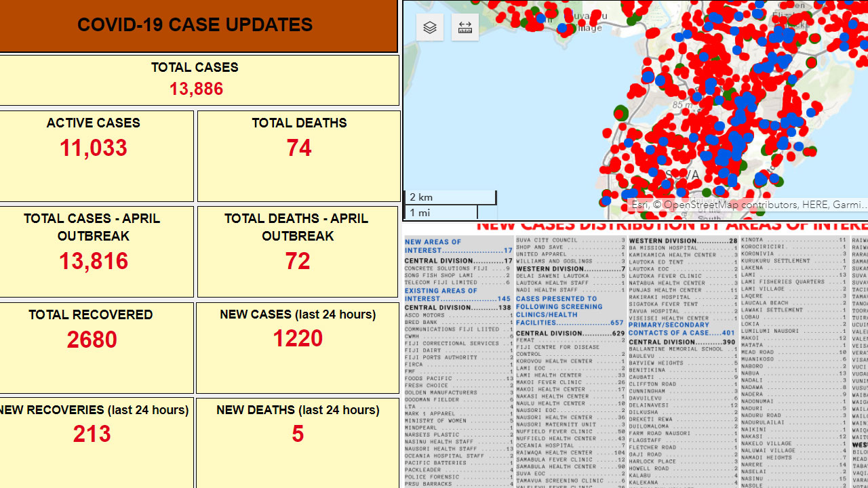Click NEW DEATHS (last 24 hours) label
This screenshot has width=868, height=488.
(298, 410)
